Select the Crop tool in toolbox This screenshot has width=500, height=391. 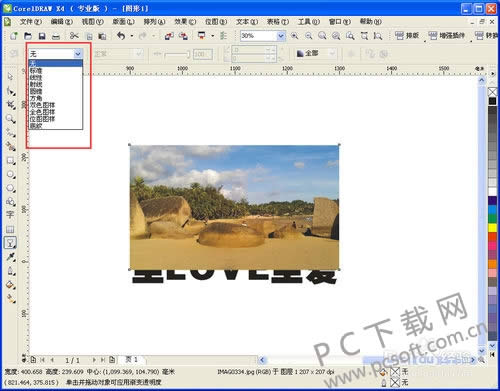pyautogui.click(x=10, y=105)
